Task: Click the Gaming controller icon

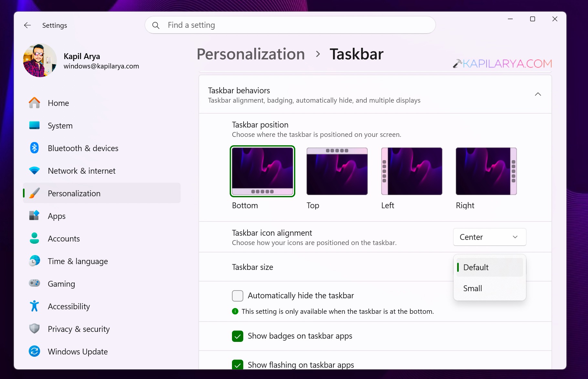Action: pyautogui.click(x=34, y=283)
